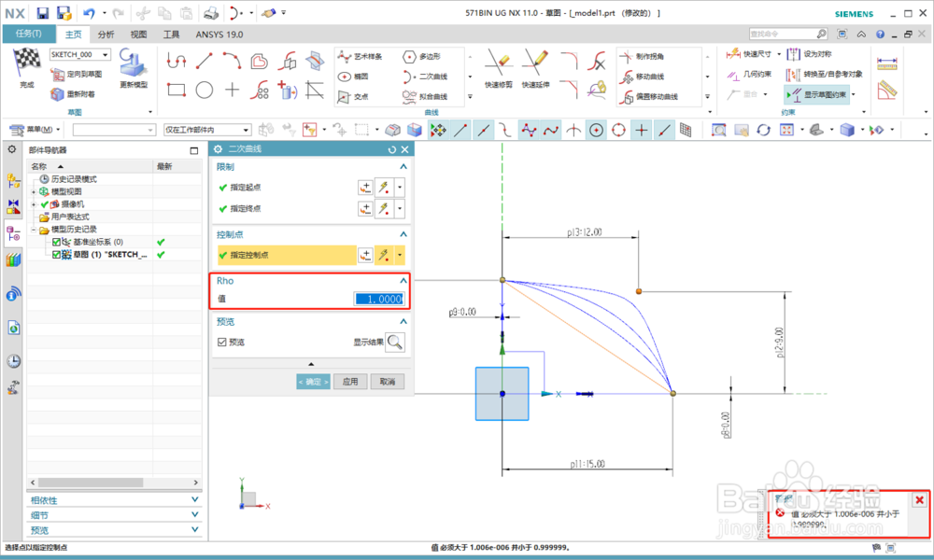Collapse the 限制 section in dialog
Viewport: 934px width, 560px height.
(403, 167)
